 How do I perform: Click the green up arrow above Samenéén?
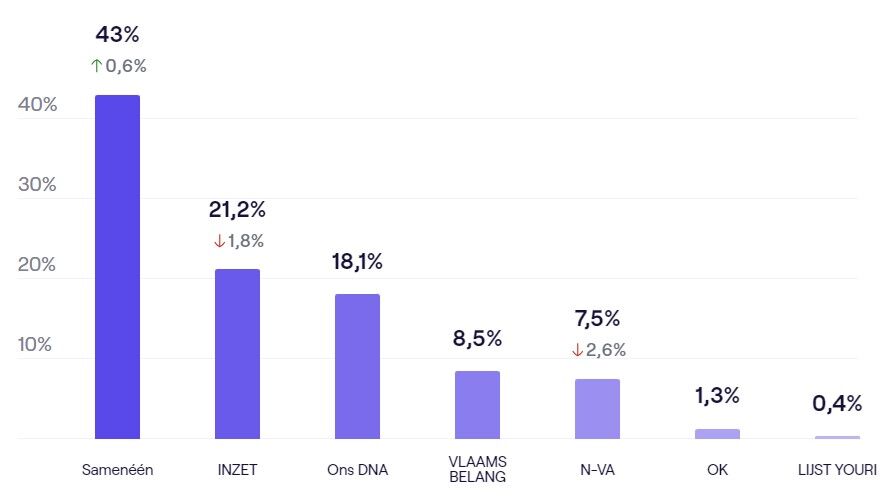pyautogui.click(x=96, y=66)
